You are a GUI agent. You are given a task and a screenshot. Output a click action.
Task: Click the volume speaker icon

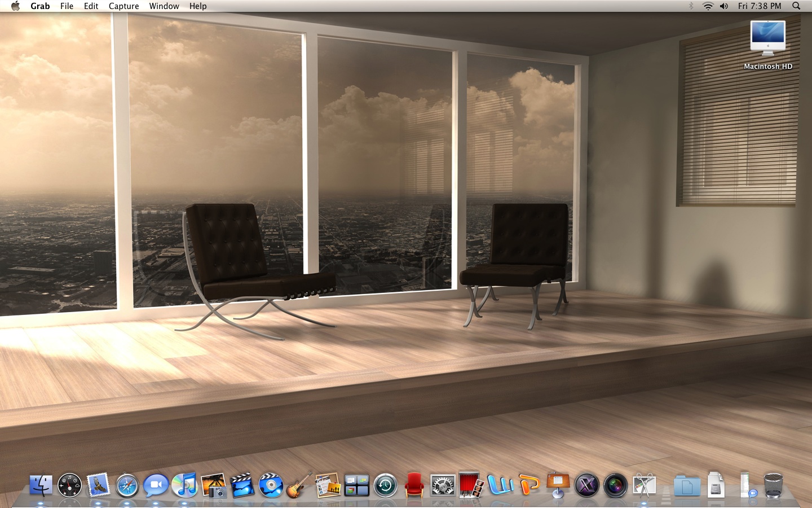(724, 6)
